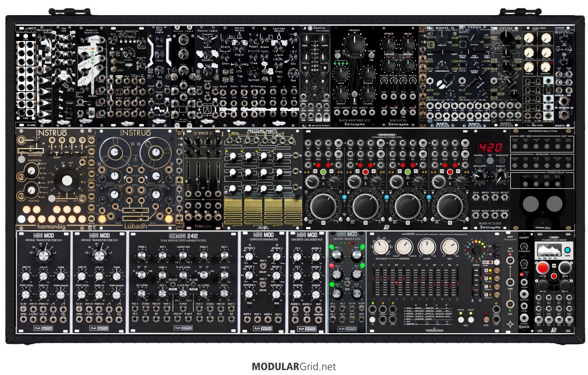The width and height of the screenshot is (588, 375).
Task: Open the MODULARGrid.net link
Action: point(294,367)
